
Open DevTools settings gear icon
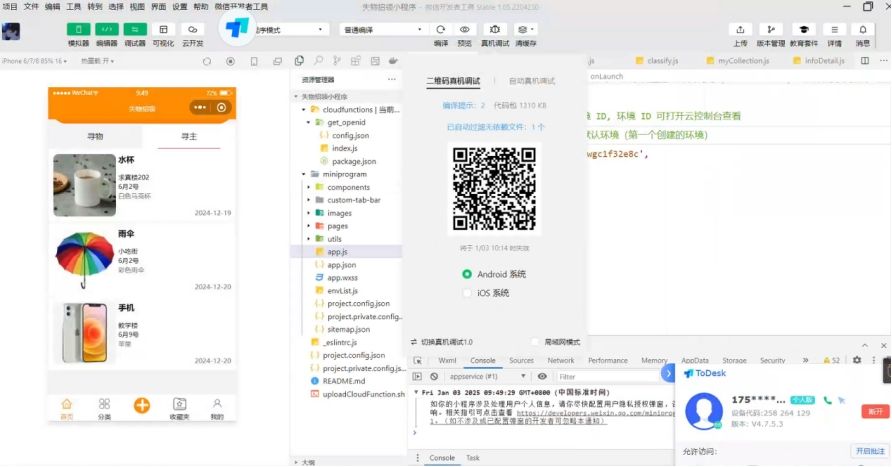coord(855,360)
